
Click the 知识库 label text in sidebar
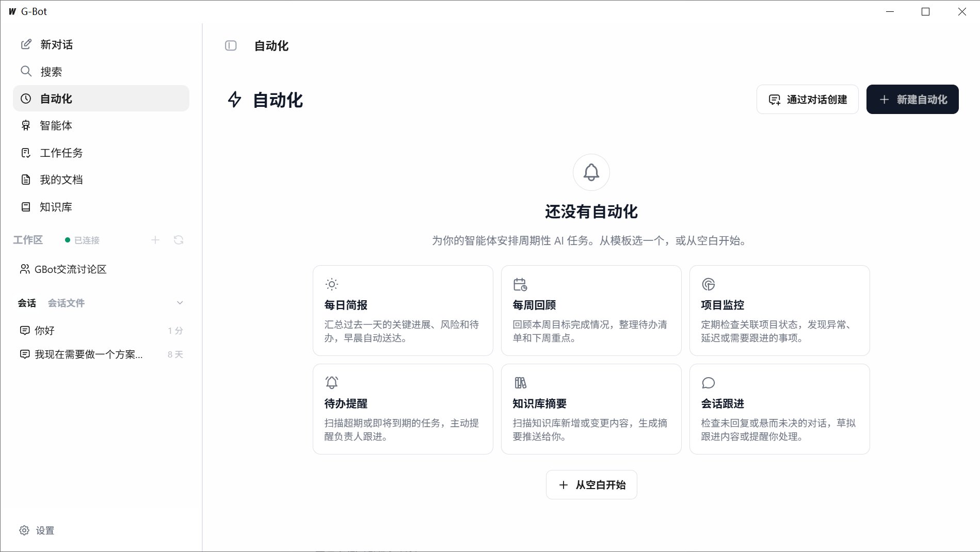click(56, 207)
